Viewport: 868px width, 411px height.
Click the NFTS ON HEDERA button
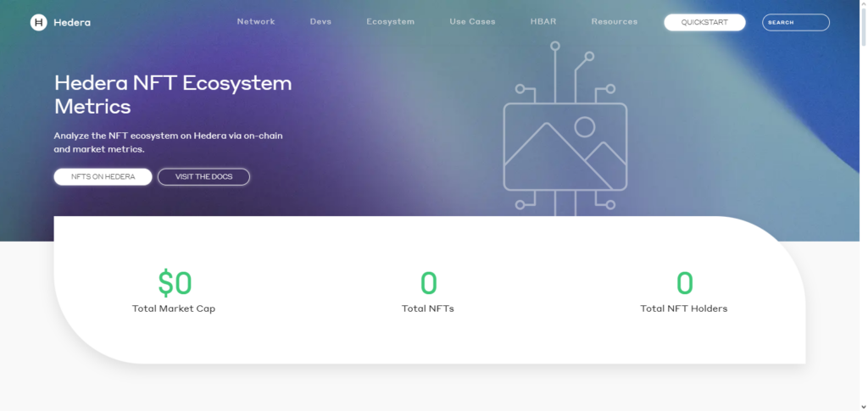coord(103,177)
